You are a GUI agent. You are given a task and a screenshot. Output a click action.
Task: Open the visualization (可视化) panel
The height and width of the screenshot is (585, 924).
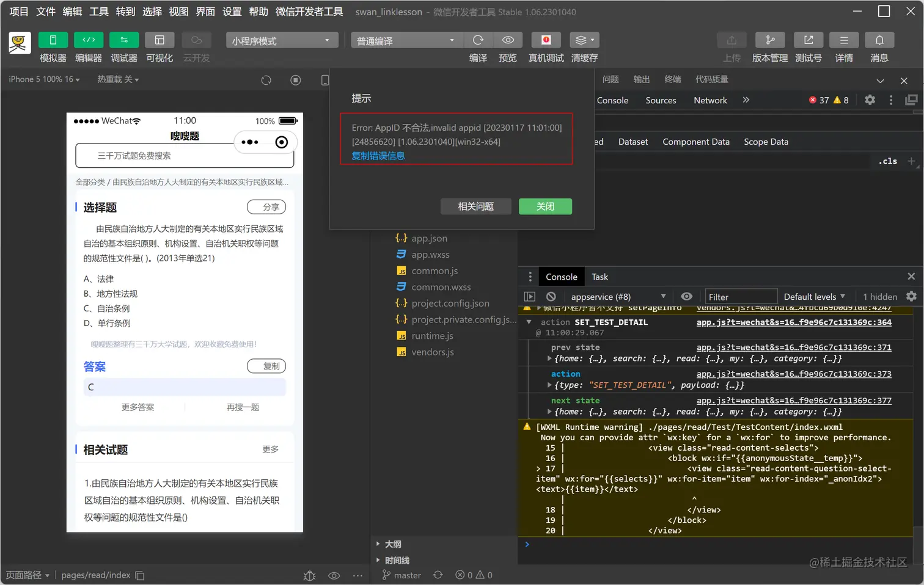coord(159,40)
